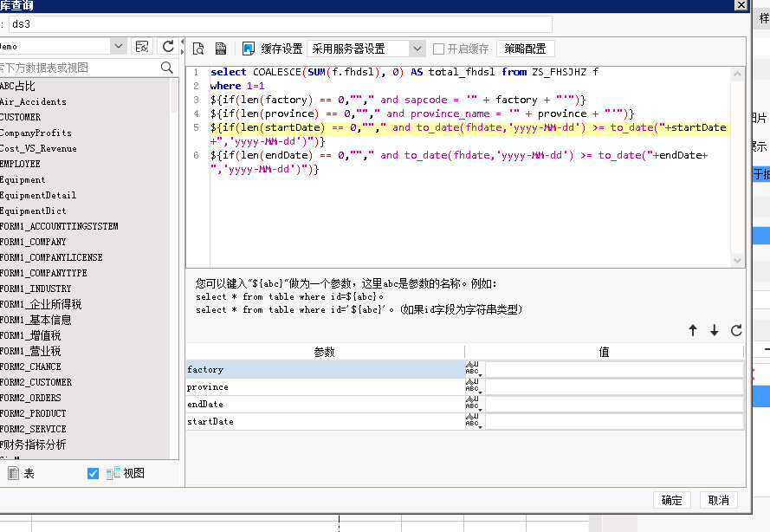Open the 采用服务器设置 cache dropdown
Screen dimensions: 770x532
click(417, 49)
